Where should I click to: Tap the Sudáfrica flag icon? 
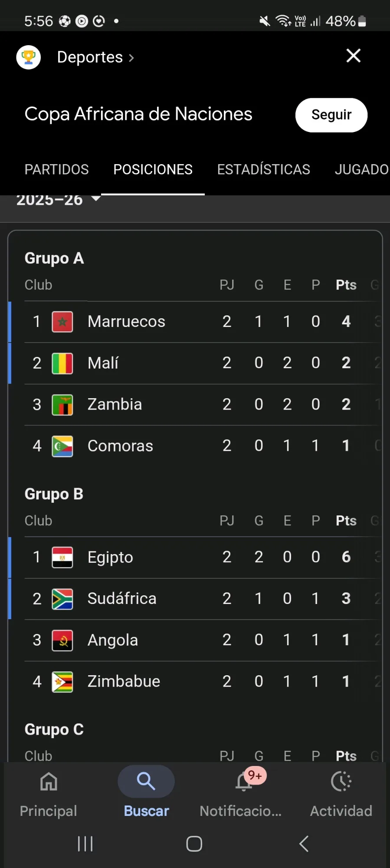click(x=62, y=599)
